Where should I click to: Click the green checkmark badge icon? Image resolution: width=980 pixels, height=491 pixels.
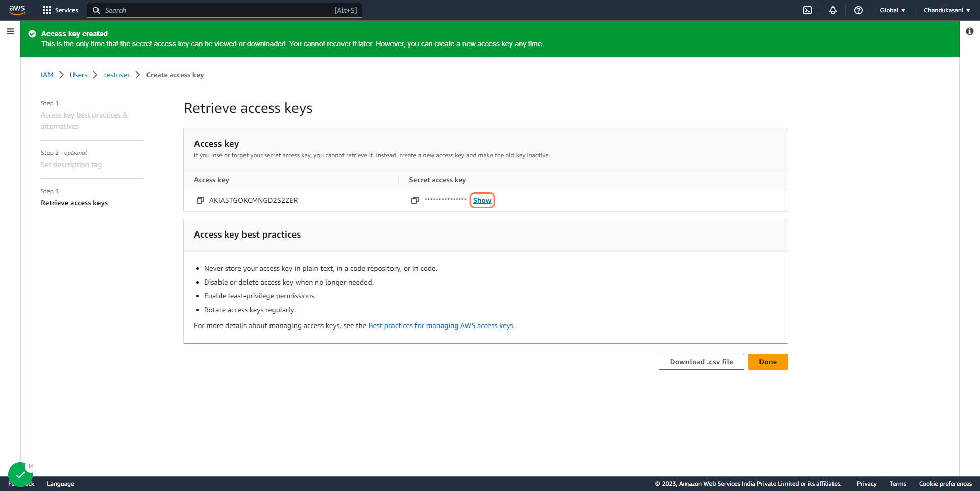20,475
